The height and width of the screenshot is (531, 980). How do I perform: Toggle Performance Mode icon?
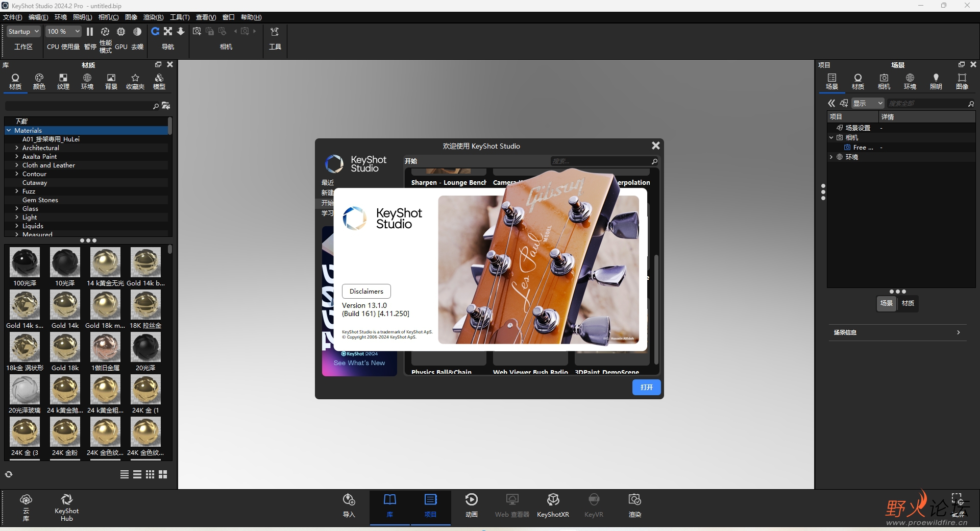pyautogui.click(x=105, y=32)
